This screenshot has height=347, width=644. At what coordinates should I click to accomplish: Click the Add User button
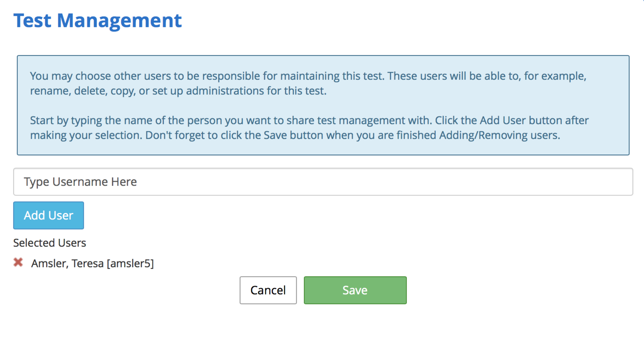pos(48,215)
